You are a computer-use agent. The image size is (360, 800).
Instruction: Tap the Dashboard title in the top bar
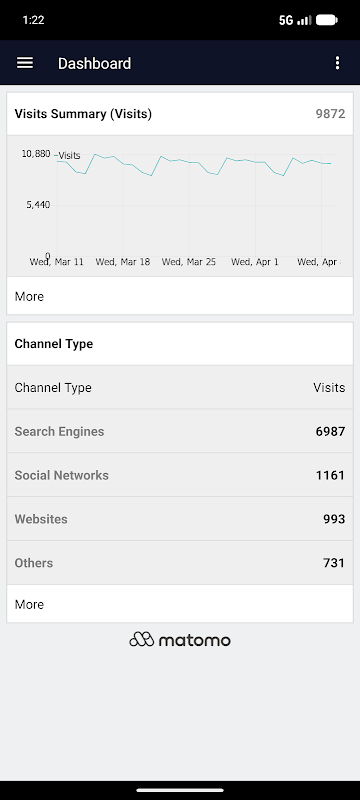pos(94,63)
